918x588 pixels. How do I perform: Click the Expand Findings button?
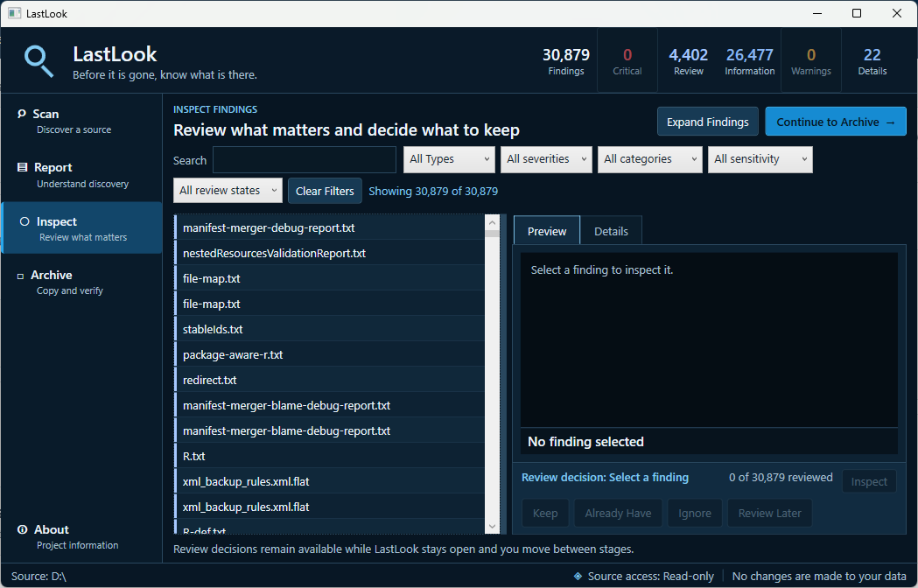click(x=707, y=122)
